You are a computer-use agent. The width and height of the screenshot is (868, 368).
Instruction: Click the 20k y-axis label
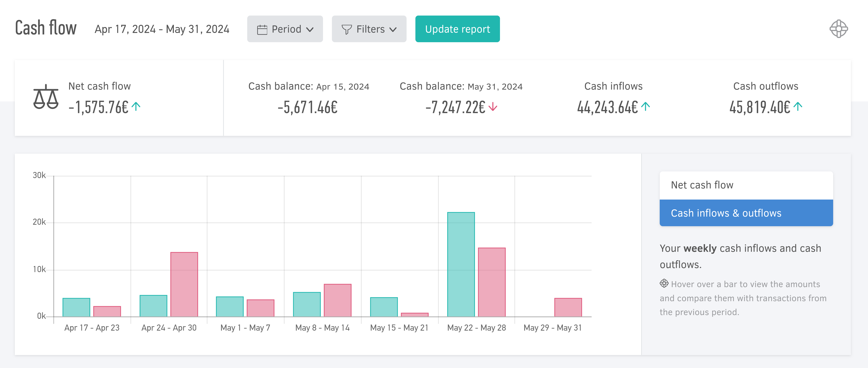39,222
